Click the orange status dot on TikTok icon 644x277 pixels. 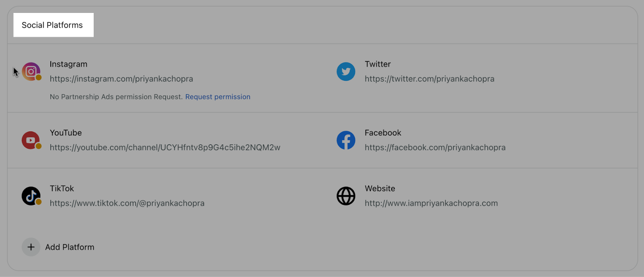click(x=39, y=202)
